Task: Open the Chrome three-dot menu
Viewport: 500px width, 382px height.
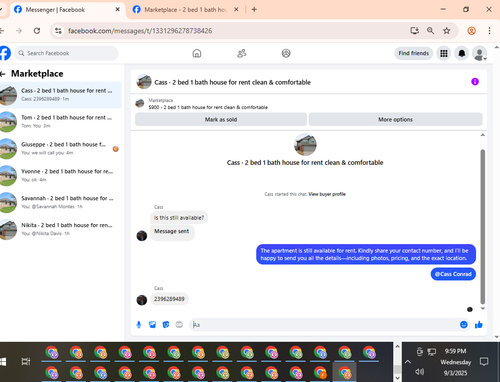Action: (489, 31)
